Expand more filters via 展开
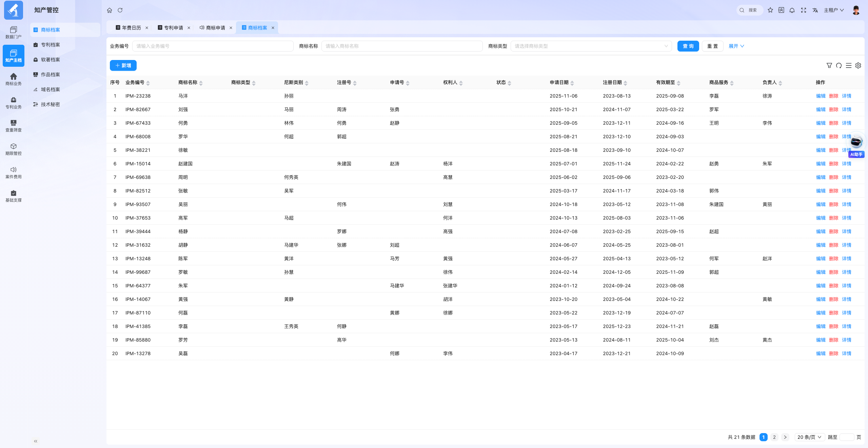The width and height of the screenshot is (868, 448). tap(736, 46)
